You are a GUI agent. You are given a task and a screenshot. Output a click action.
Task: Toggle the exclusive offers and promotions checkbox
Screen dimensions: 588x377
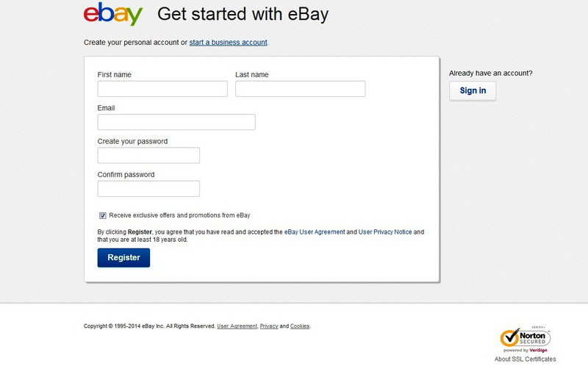(103, 215)
